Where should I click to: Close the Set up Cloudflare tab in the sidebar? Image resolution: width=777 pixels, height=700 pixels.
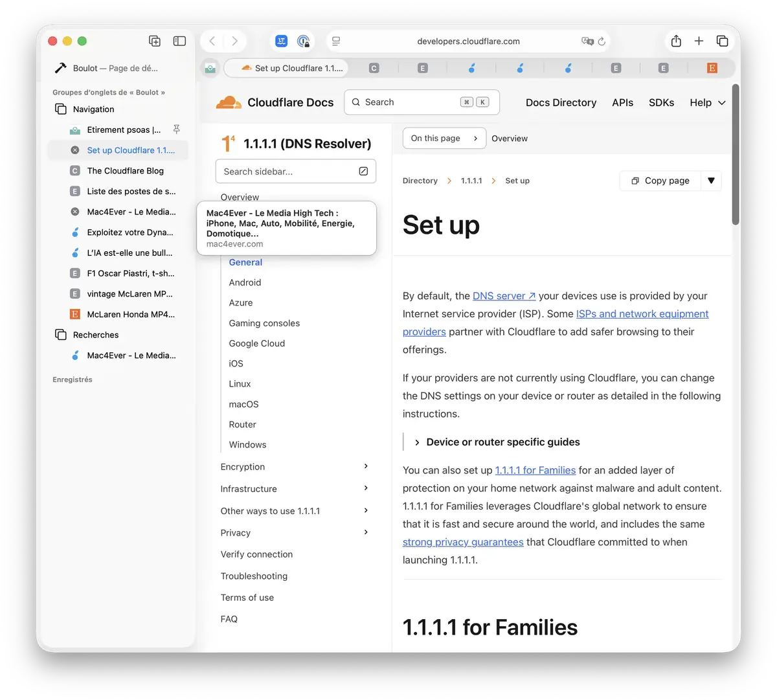coord(75,150)
